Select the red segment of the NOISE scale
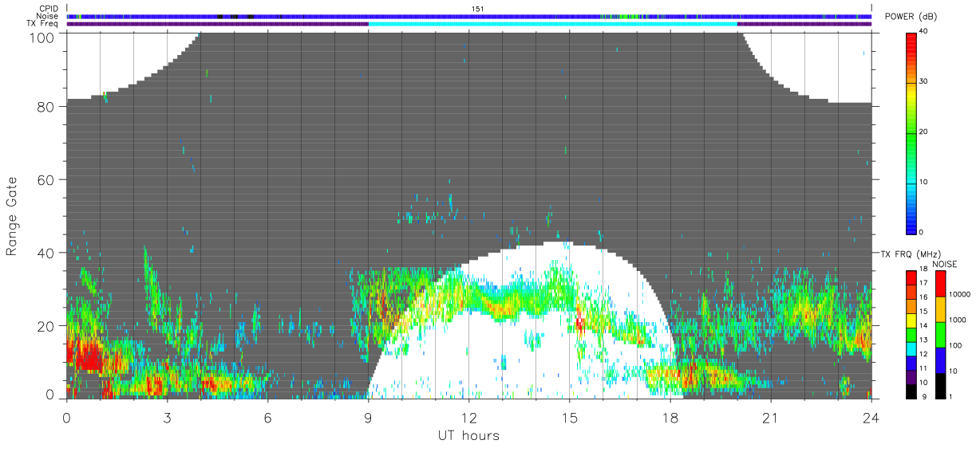The height and width of the screenshot is (452, 980). tap(940, 284)
